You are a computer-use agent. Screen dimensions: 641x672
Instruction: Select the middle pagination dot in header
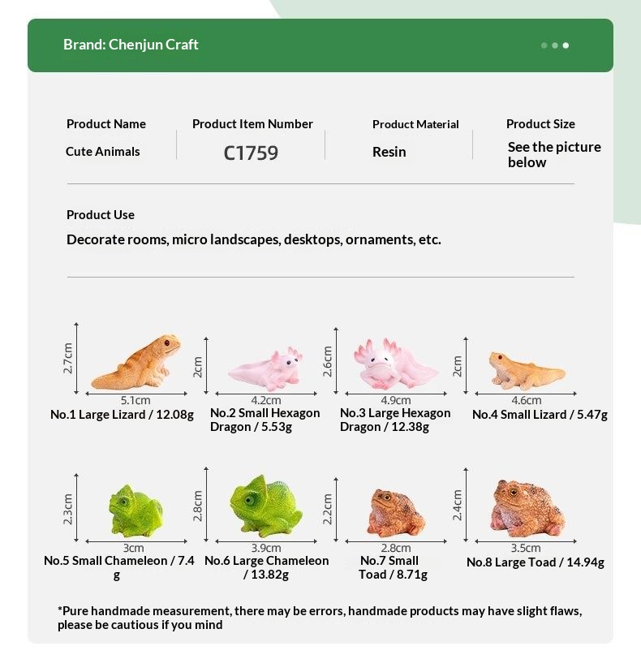click(x=555, y=45)
